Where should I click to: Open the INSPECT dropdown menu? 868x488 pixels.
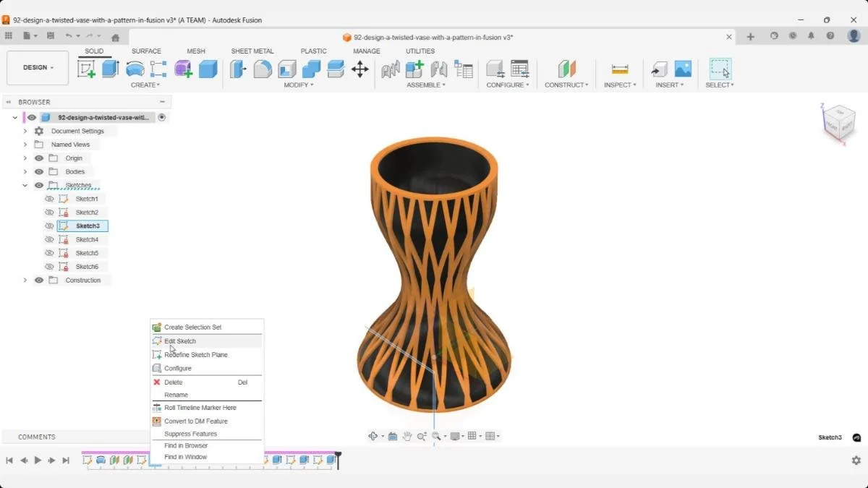tap(620, 85)
